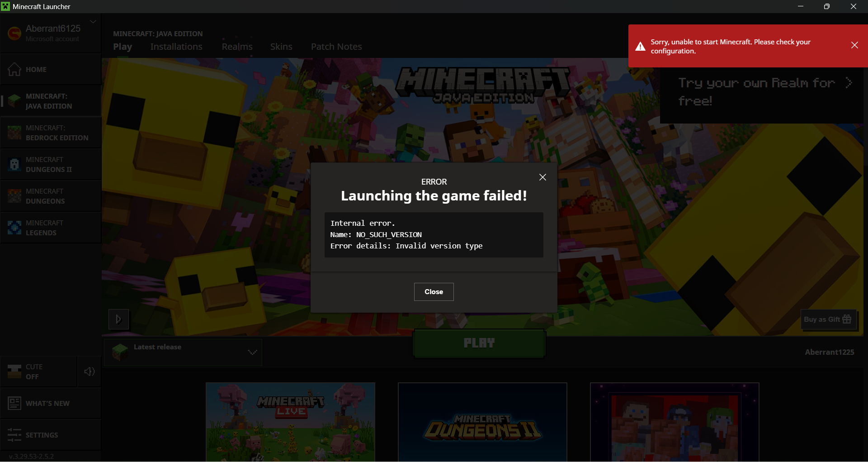
Task: Dismiss the red unable-to-start notification
Action: [854, 45]
